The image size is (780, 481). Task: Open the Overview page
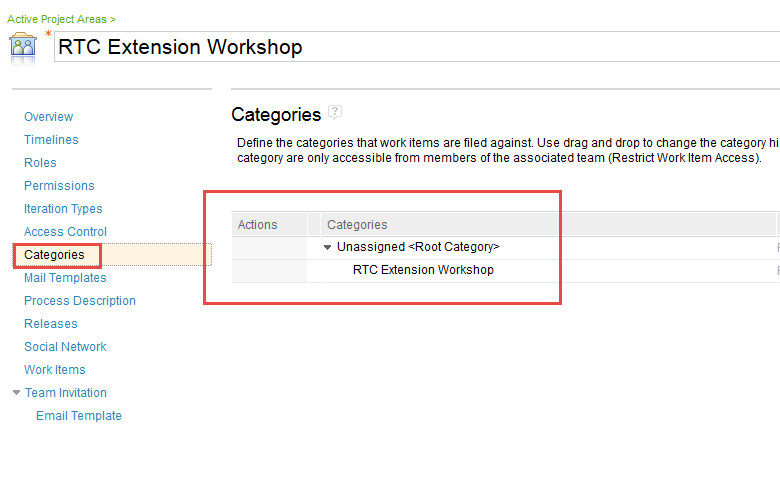tap(48, 117)
